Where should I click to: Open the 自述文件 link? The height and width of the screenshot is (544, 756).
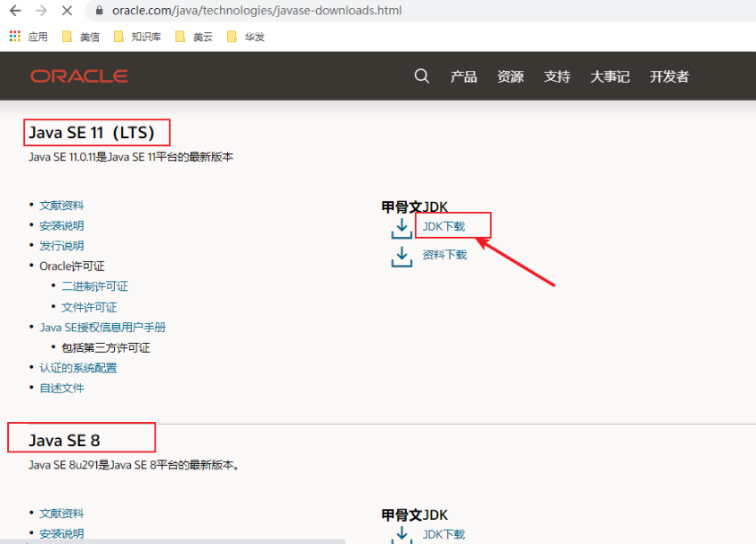[x=62, y=389]
